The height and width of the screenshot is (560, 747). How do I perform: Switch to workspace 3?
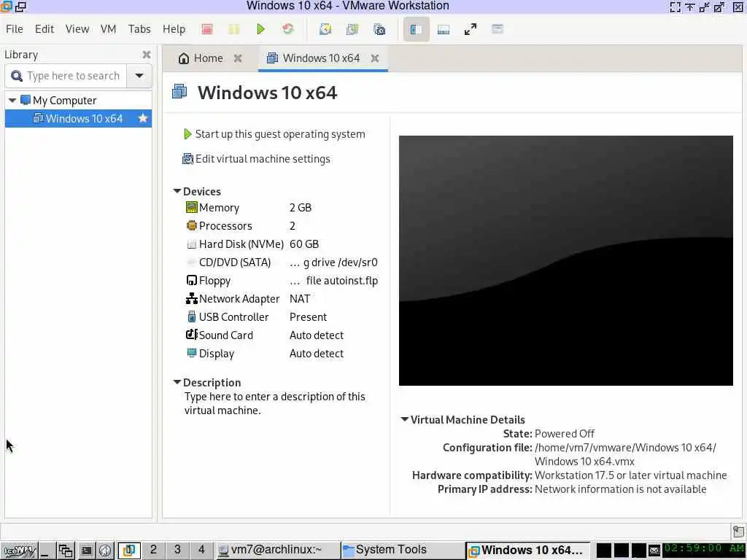177,550
